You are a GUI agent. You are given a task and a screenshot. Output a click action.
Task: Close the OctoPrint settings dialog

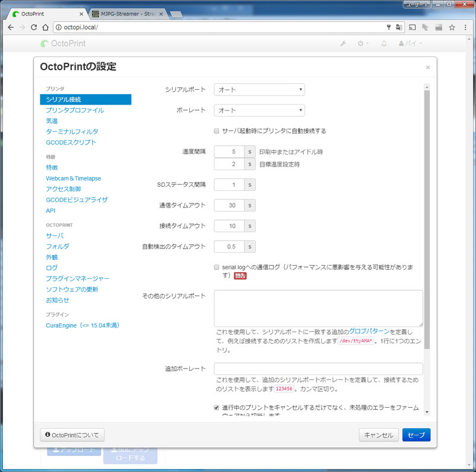[428, 67]
